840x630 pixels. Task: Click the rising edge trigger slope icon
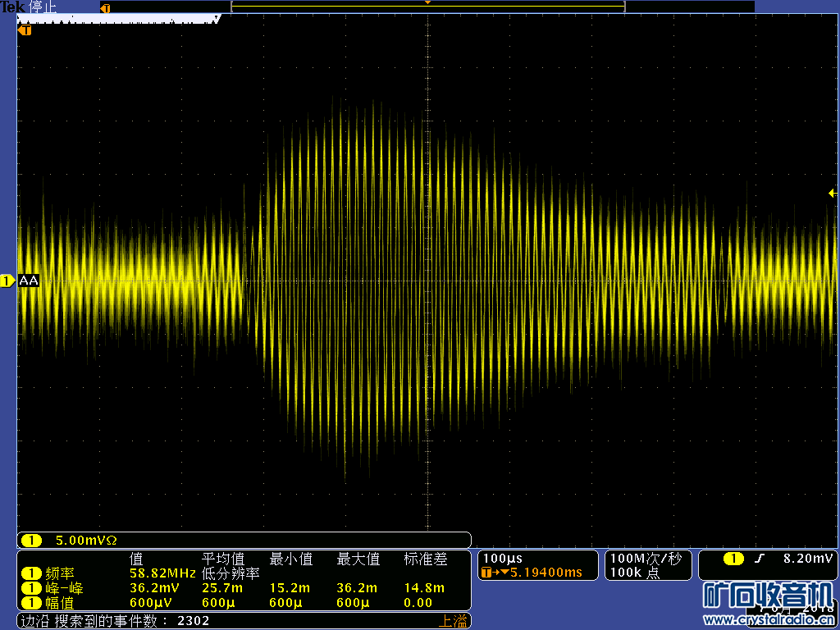[x=760, y=559]
